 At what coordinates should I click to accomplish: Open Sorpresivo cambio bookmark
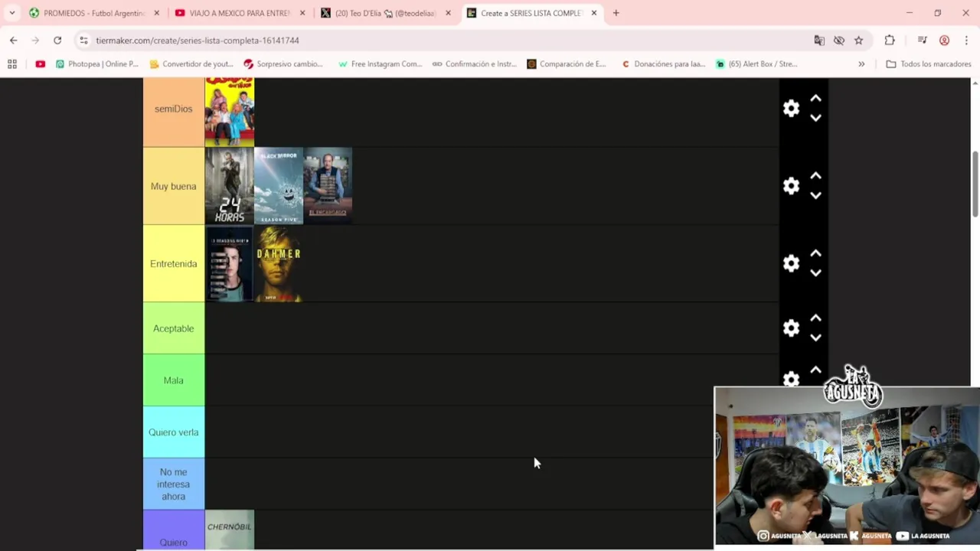283,64
